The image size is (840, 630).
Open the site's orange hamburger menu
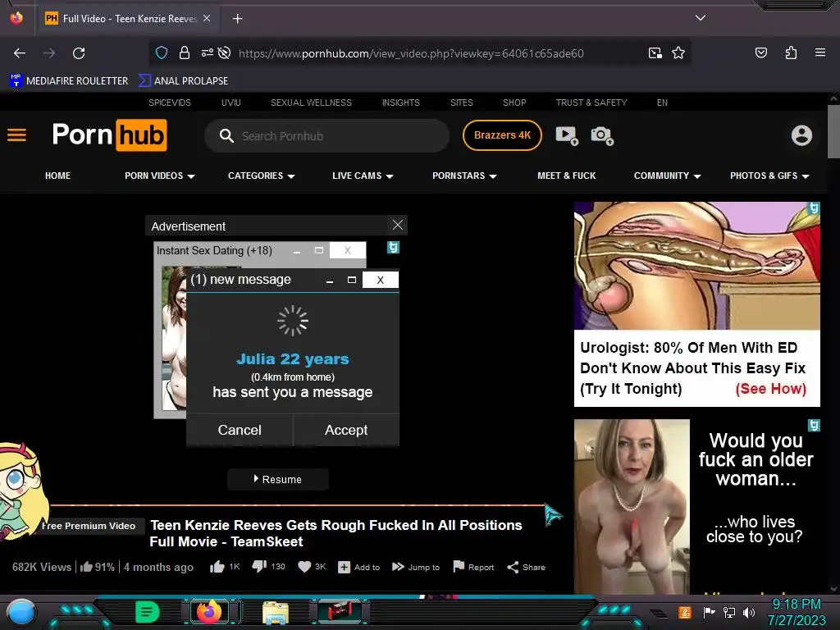tap(16, 135)
